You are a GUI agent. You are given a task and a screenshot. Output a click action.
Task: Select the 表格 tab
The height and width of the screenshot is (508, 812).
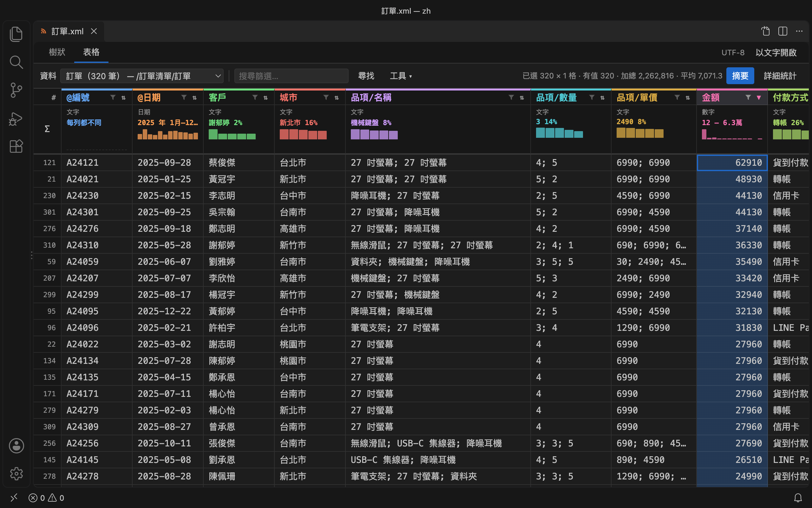click(x=91, y=52)
